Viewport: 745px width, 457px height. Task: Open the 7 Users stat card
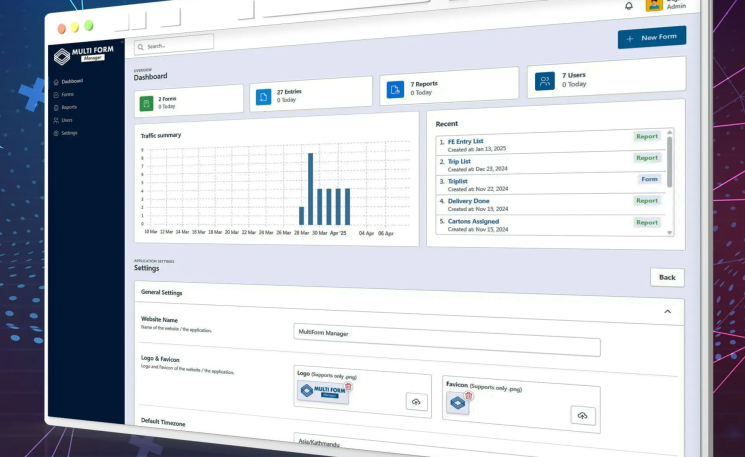click(x=606, y=77)
